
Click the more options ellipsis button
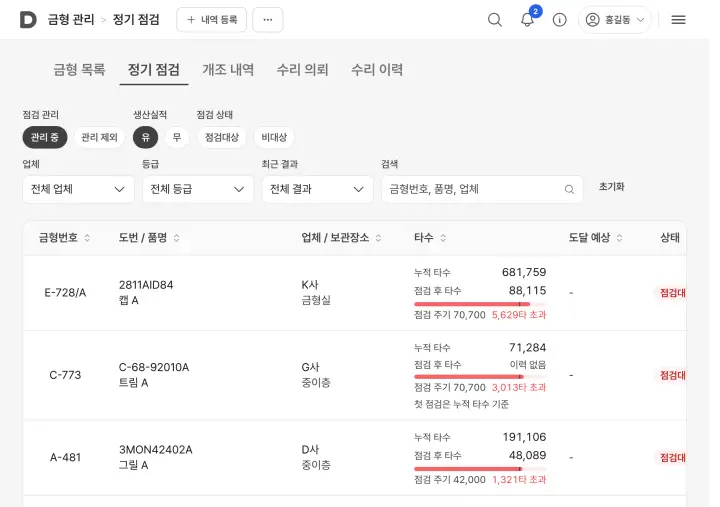point(268,20)
